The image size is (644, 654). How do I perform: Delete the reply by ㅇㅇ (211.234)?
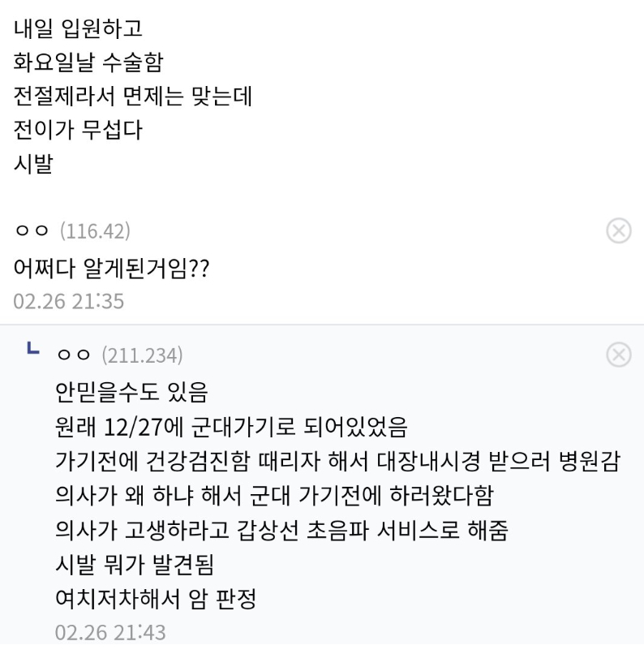tap(620, 355)
